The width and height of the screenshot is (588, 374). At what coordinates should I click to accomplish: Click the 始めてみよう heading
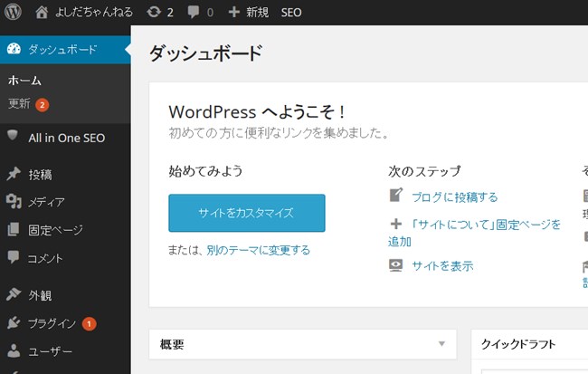205,171
